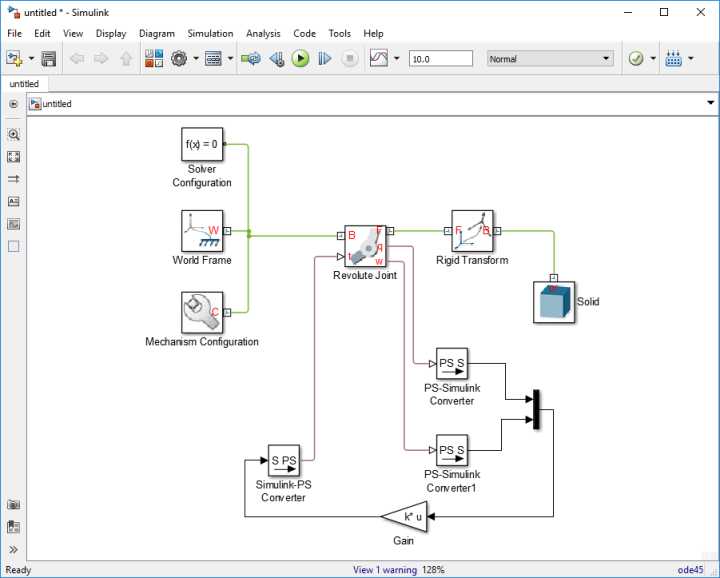Select the PS-Simulink Converter1 block
This screenshot has width=720, height=578.
452,450
